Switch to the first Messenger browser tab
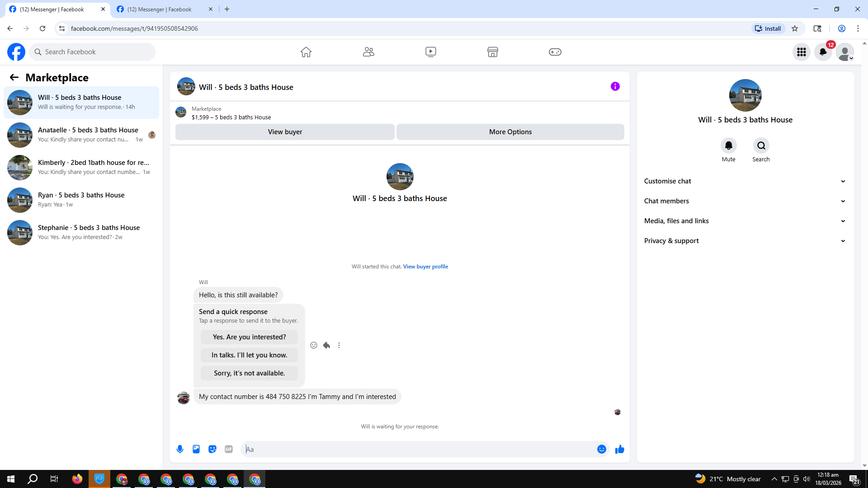 [x=57, y=9]
